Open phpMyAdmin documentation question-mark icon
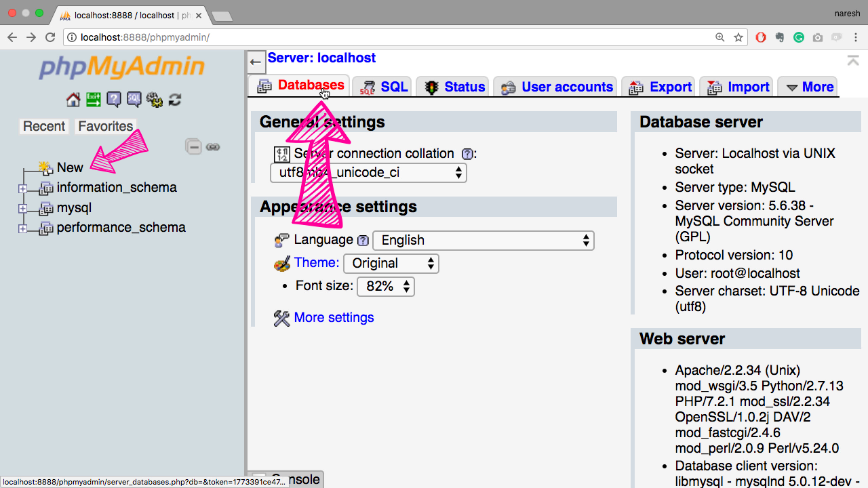868x488 pixels. [x=114, y=100]
